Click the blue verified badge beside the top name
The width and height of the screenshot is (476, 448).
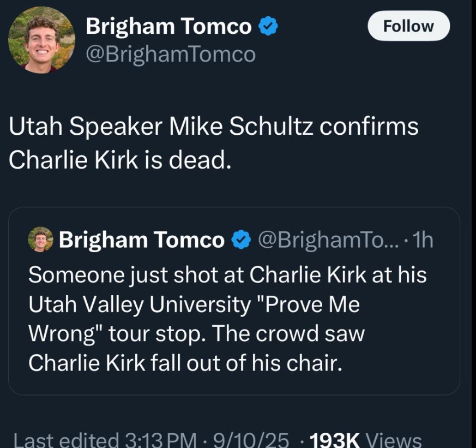pyautogui.click(x=268, y=27)
